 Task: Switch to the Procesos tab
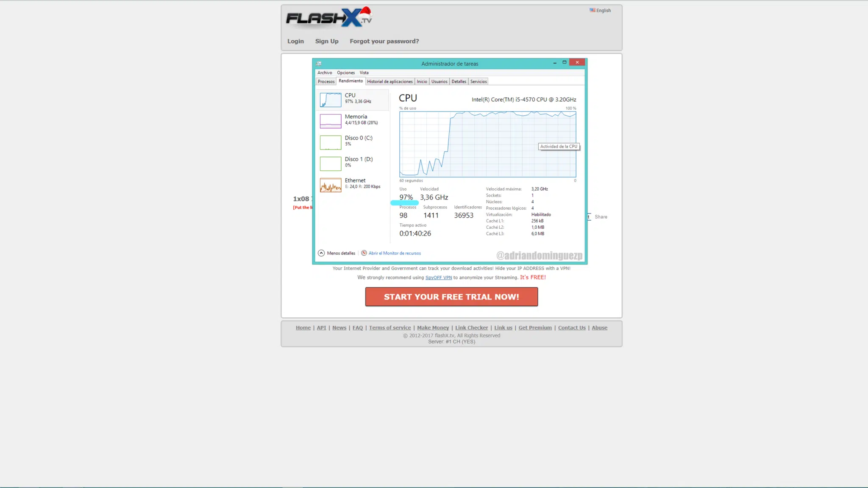pos(326,81)
